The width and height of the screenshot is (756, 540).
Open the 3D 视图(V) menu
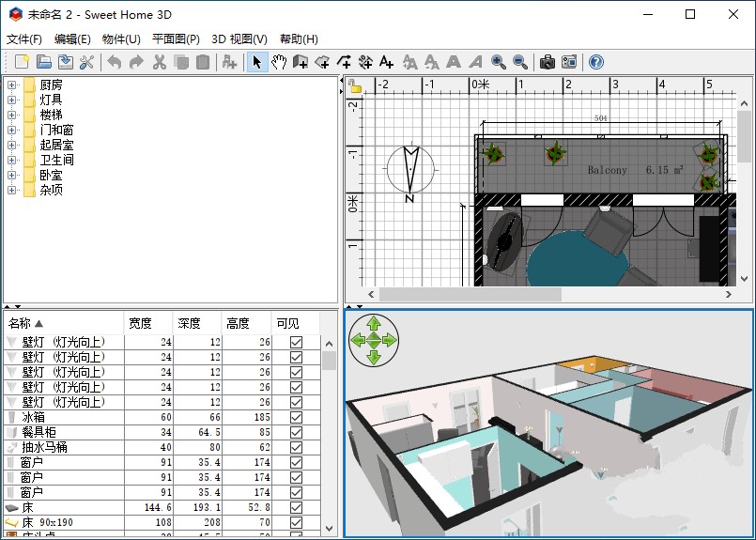239,39
